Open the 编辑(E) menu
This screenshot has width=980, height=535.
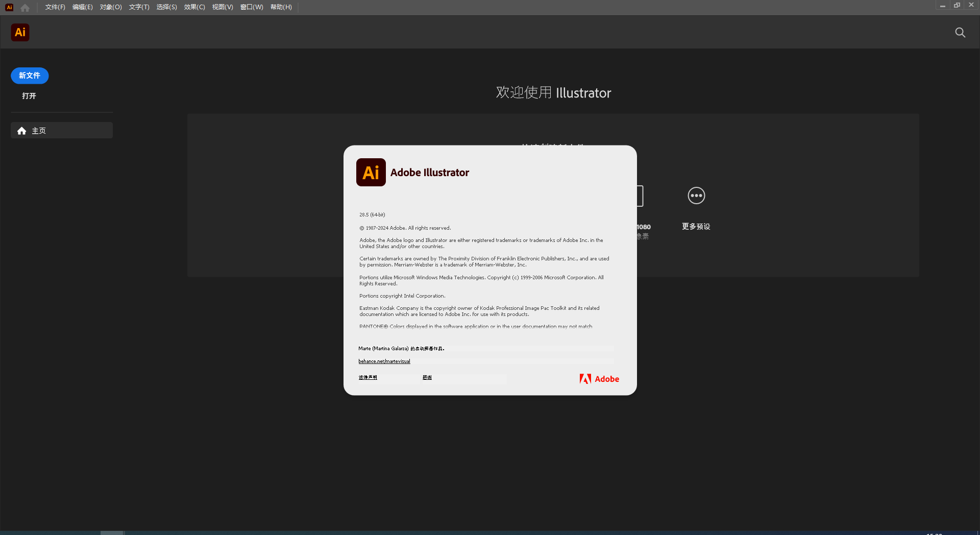[83, 7]
